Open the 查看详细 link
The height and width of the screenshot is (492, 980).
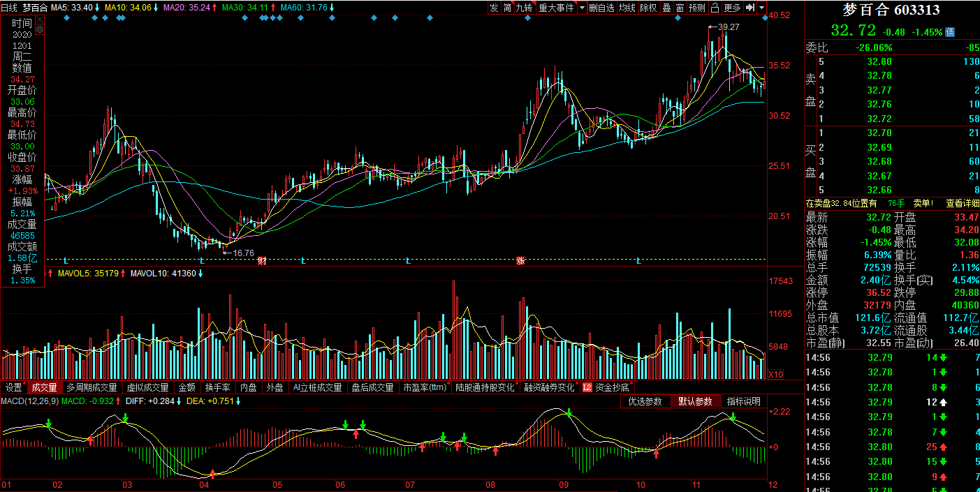tap(962, 203)
